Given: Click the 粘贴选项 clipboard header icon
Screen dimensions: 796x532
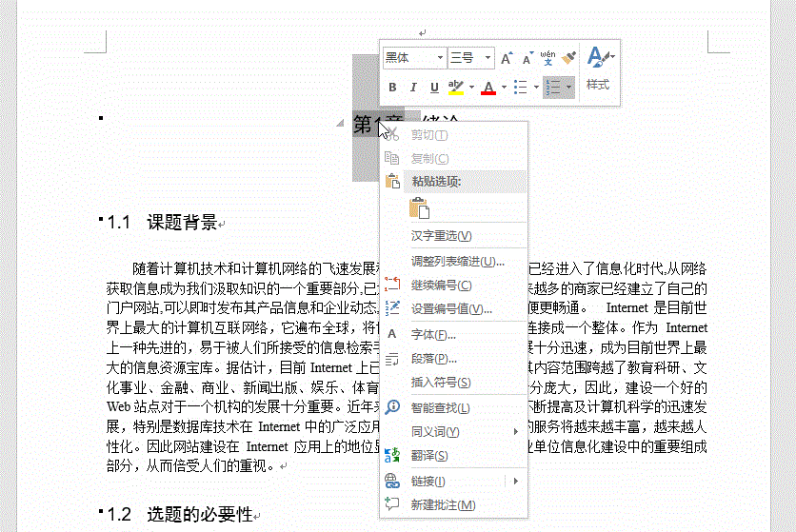Looking at the screenshot, I should [392, 181].
